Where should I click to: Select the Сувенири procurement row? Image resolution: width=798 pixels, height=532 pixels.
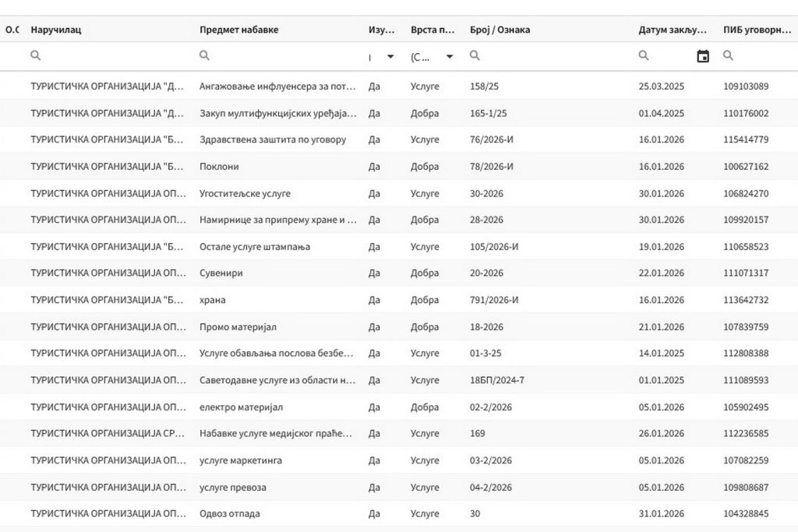pos(221,273)
